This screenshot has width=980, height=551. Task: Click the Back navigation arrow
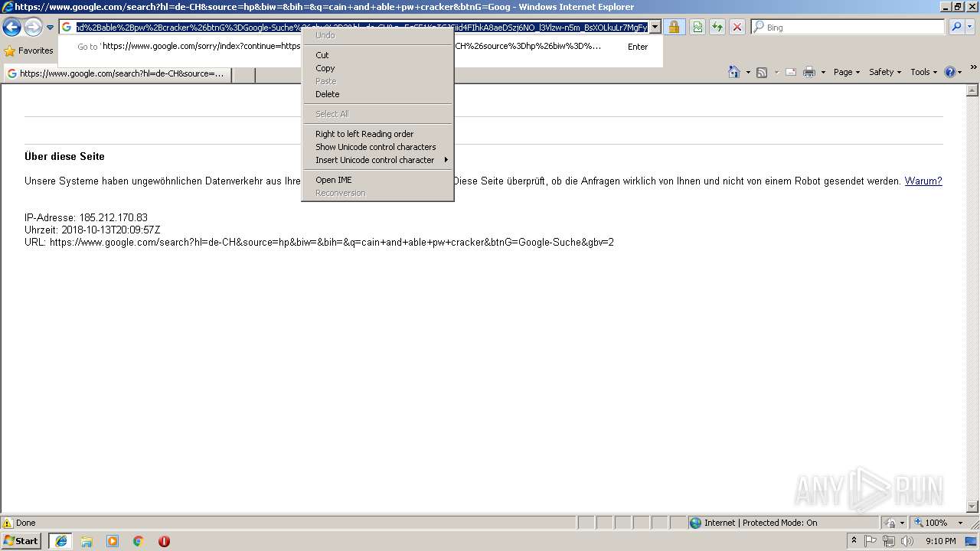pyautogui.click(x=11, y=28)
